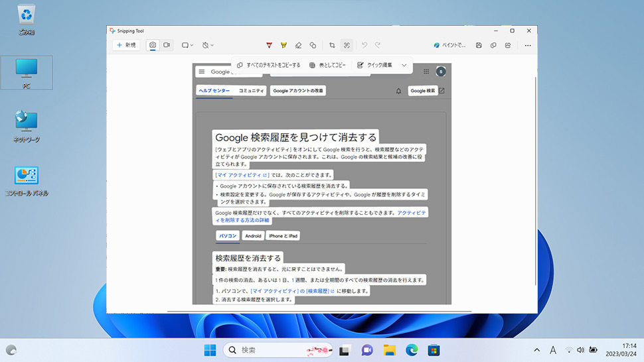
Task: Select the コミュニティ tab
Action: click(x=251, y=91)
